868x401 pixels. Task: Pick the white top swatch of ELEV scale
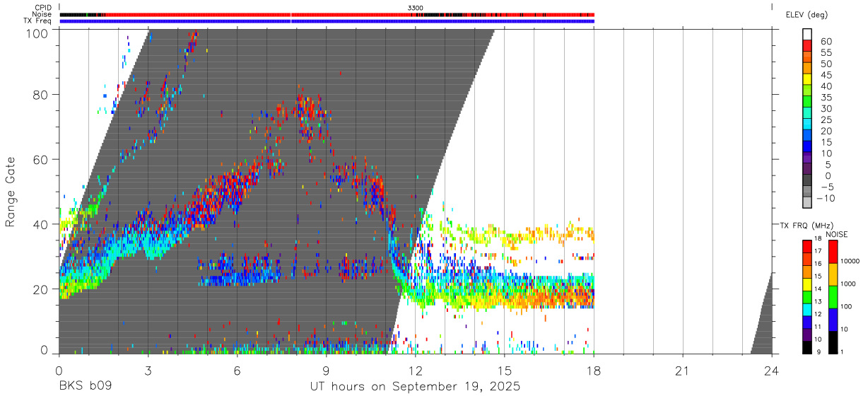(807, 33)
